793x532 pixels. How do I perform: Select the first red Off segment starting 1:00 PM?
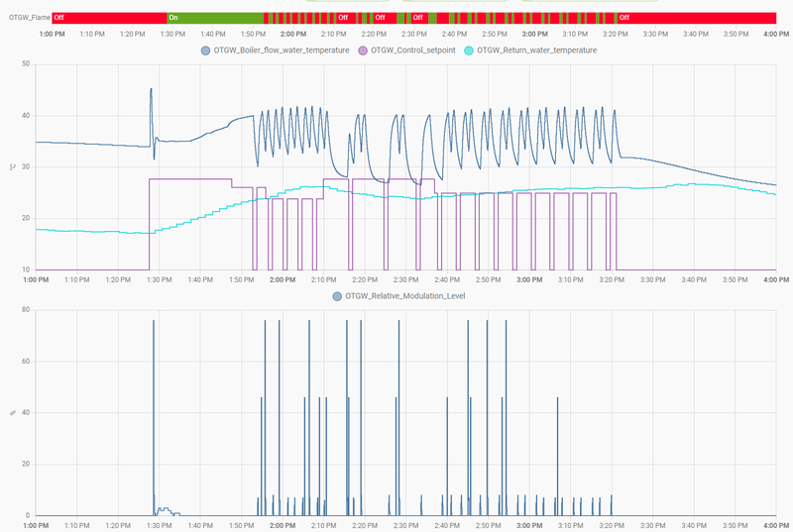(109, 18)
